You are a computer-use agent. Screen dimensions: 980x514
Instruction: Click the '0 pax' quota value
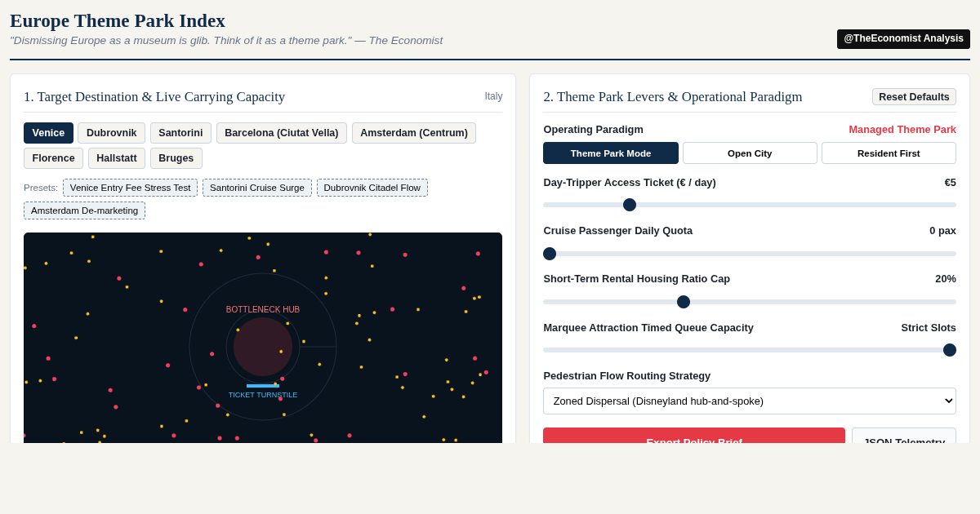[x=942, y=230]
